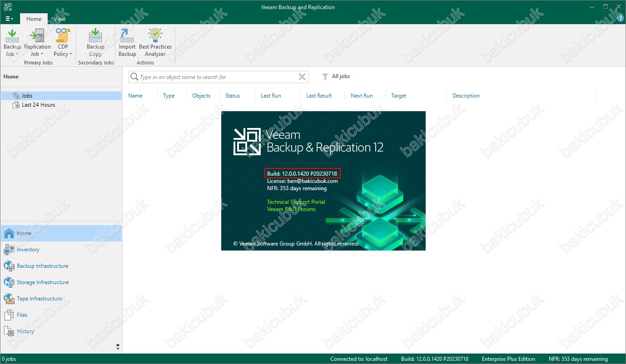Open the Files navigation view
The height and width of the screenshot is (364, 626).
[61, 315]
